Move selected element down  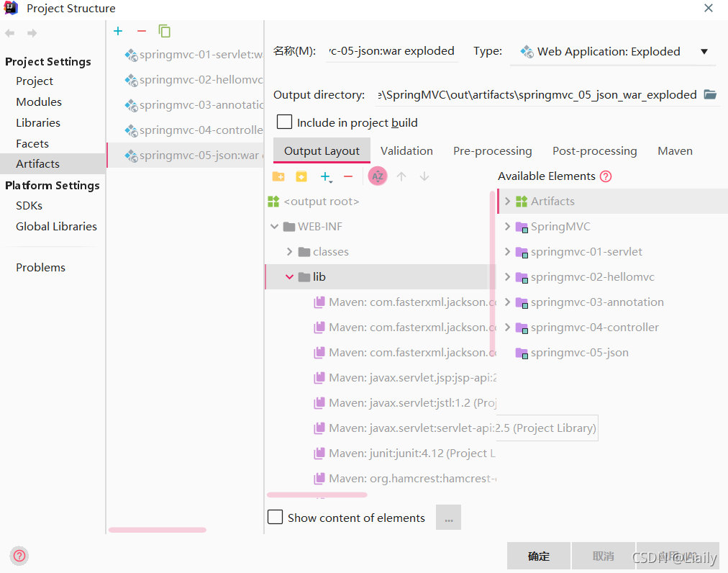tap(424, 176)
